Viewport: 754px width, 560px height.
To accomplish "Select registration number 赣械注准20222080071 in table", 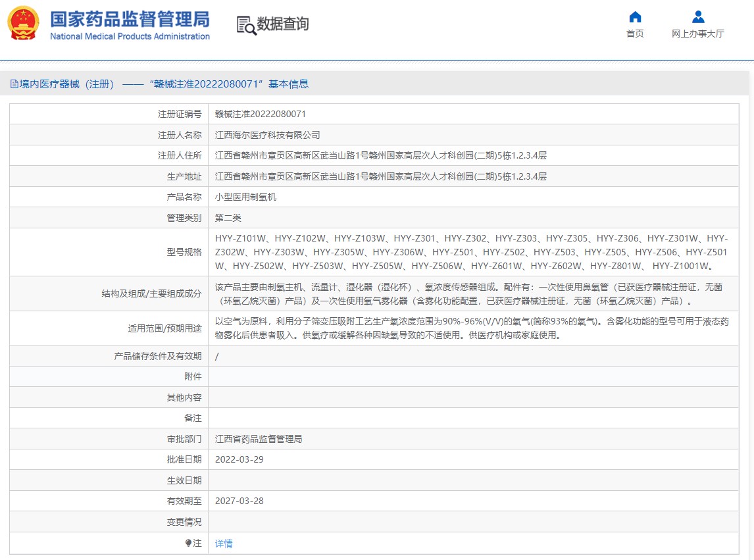I will click(x=260, y=114).
